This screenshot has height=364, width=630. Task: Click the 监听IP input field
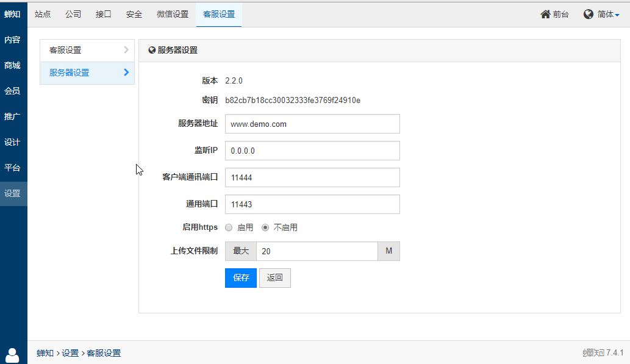point(312,151)
